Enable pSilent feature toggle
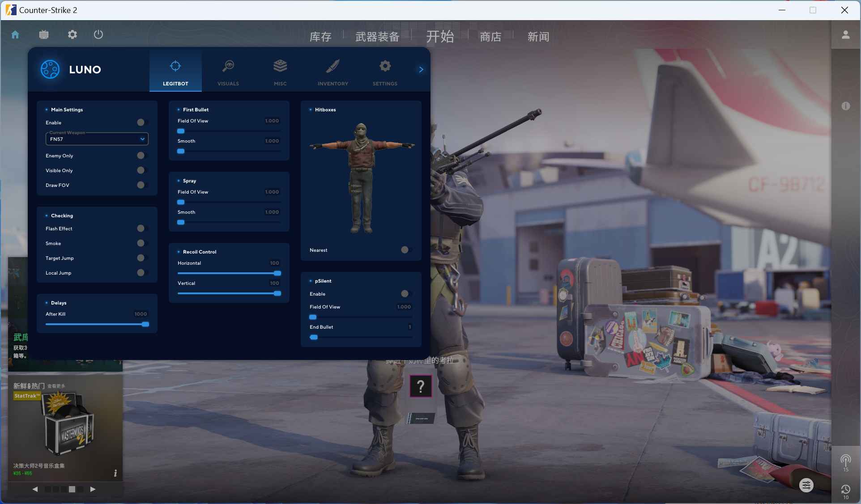This screenshot has width=861, height=504. [x=405, y=293]
